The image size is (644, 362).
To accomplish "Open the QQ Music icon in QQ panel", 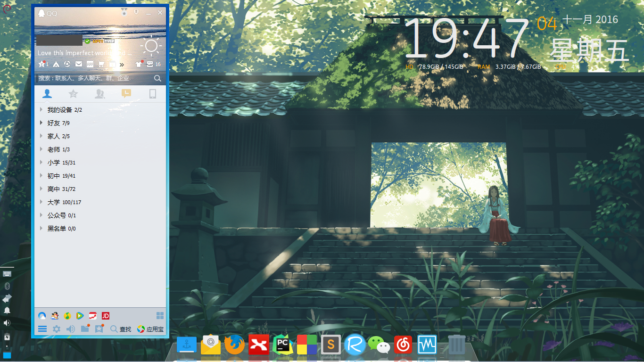I will tap(67, 316).
